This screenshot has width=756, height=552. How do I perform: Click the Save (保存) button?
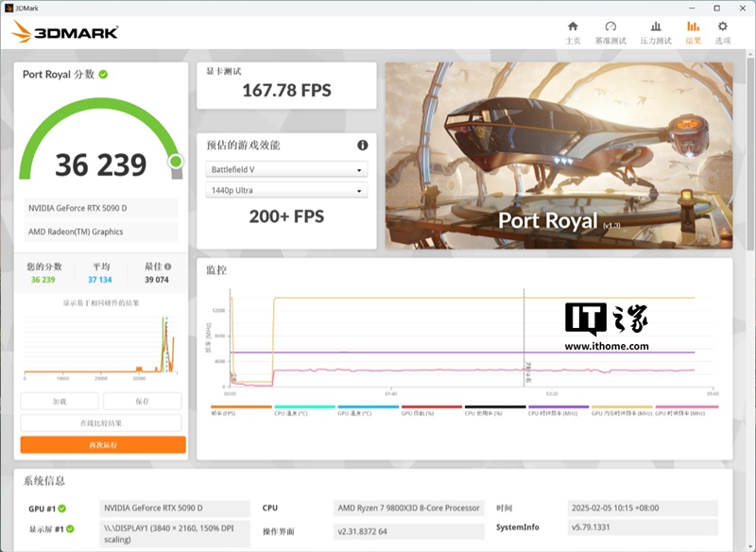pyautogui.click(x=143, y=402)
